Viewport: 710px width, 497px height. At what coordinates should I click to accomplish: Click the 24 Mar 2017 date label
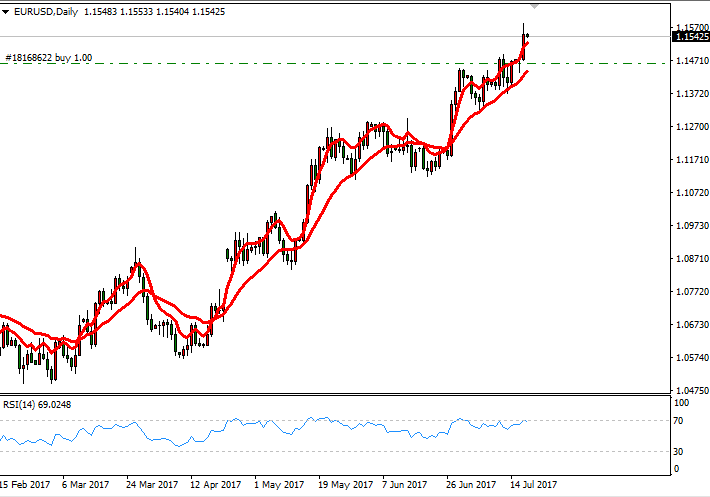click(152, 485)
